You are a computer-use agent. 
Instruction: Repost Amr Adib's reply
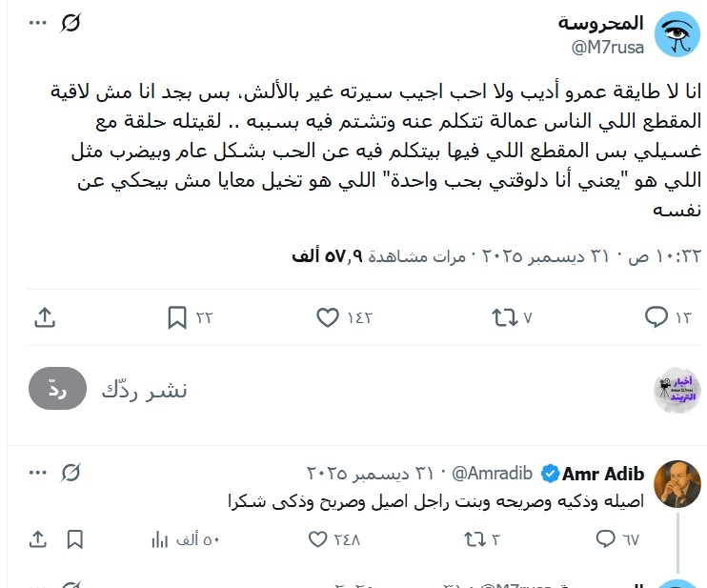(474, 539)
